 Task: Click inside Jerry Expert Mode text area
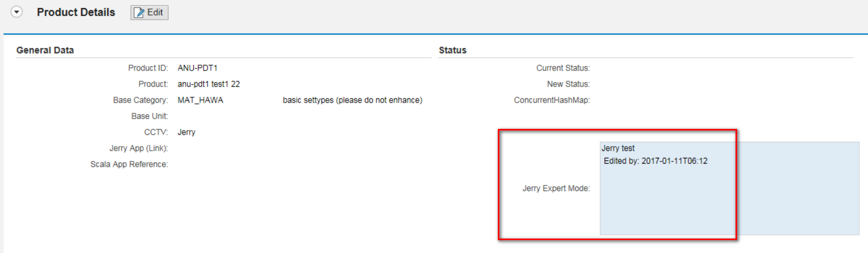click(x=730, y=188)
